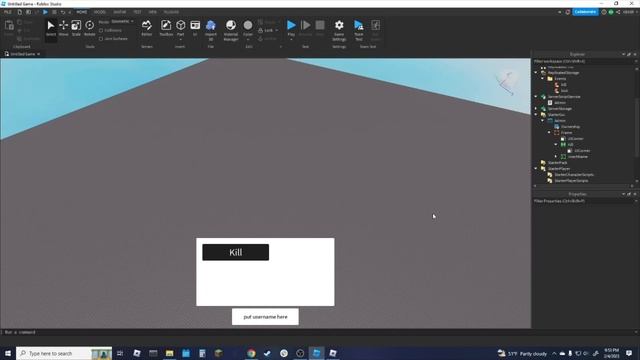Image resolution: width=640 pixels, height=360 pixels.
Task: Toggle the Join Surfaces checkbox
Action: [x=101, y=39]
